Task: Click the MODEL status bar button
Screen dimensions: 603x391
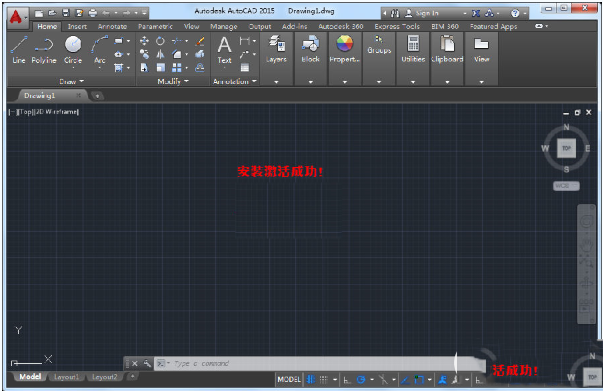Action: pyautogui.click(x=289, y=380)
